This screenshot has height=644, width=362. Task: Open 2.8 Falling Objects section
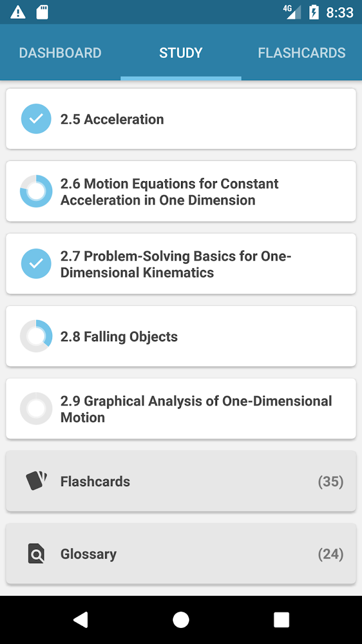[181, 336]
